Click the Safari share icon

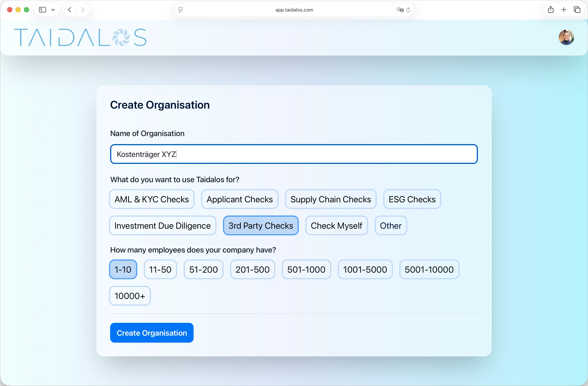[551, 10]
